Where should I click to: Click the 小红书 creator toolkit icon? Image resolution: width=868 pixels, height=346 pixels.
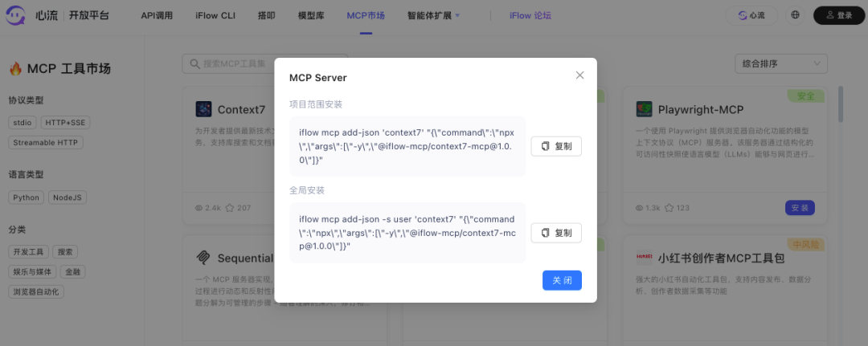tap(644, 258)
